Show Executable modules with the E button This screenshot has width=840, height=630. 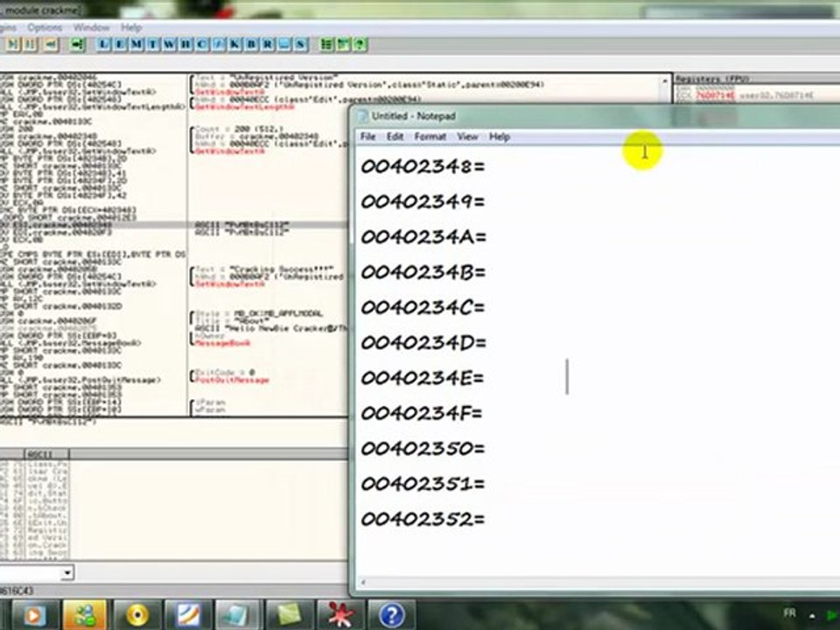tap(120, 45)
